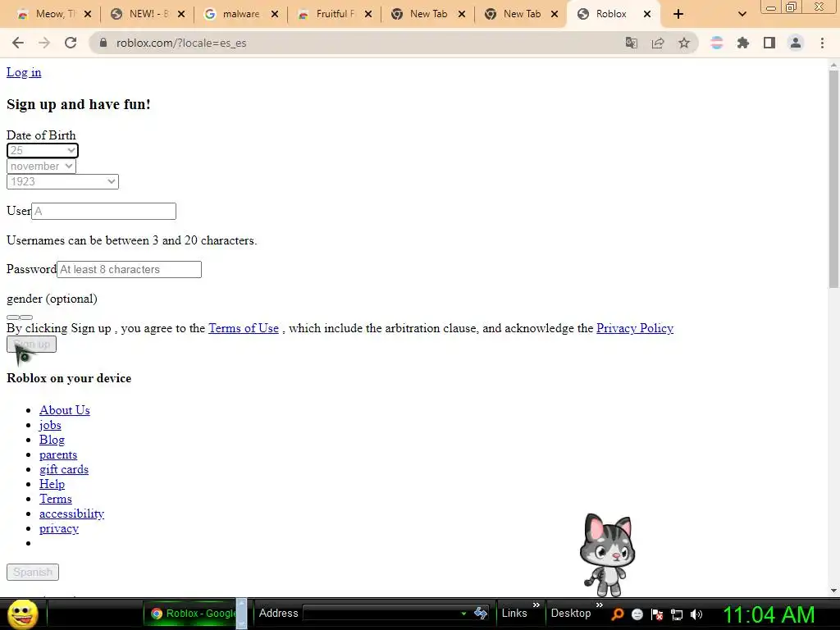Screen dimensions: 840x630
Task: Click the taskbar magnifier tray icon
Action: click(x=617, y=614)
